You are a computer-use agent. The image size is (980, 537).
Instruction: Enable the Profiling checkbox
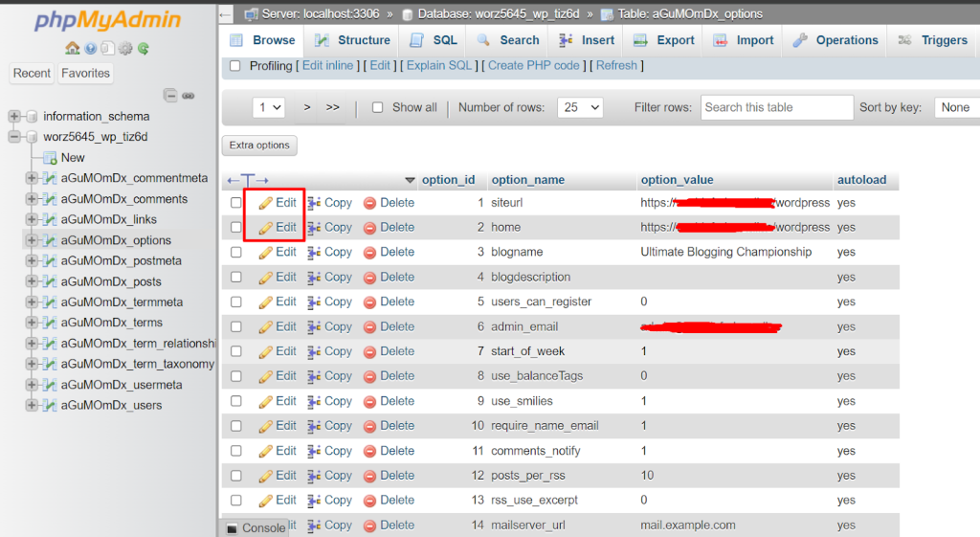(x=235, y=66)
